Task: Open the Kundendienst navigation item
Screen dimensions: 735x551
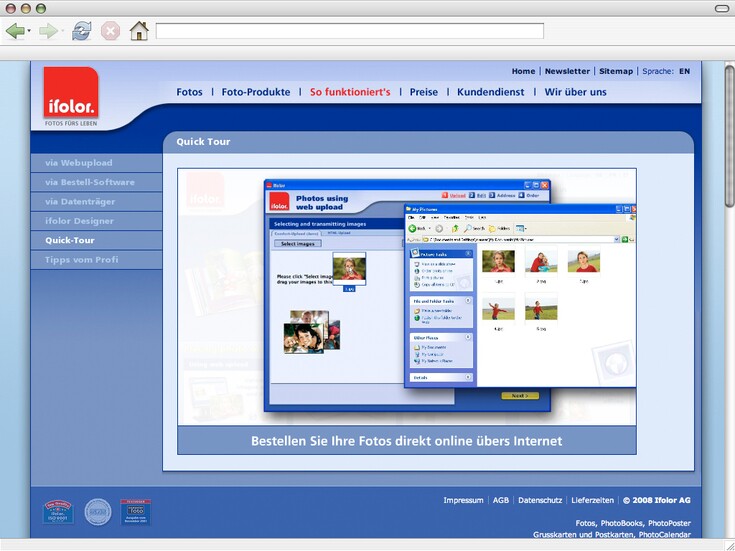Action: [x=491, y=92]
